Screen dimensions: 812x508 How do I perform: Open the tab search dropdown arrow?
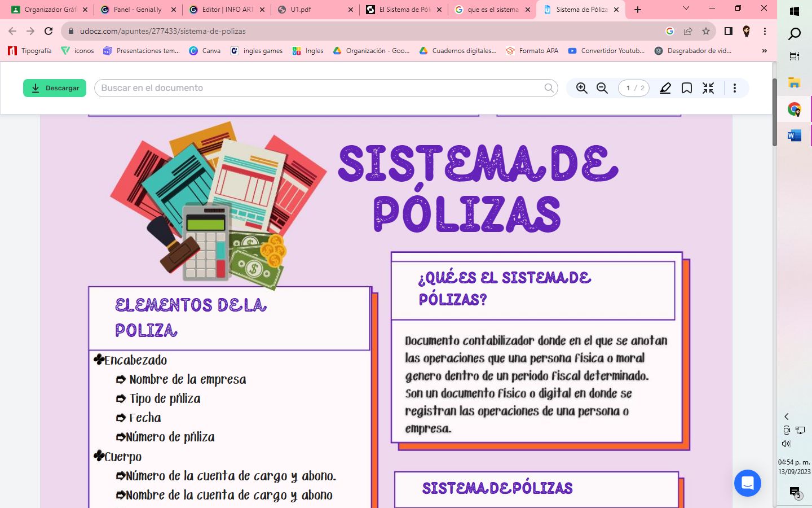point(686,8)
